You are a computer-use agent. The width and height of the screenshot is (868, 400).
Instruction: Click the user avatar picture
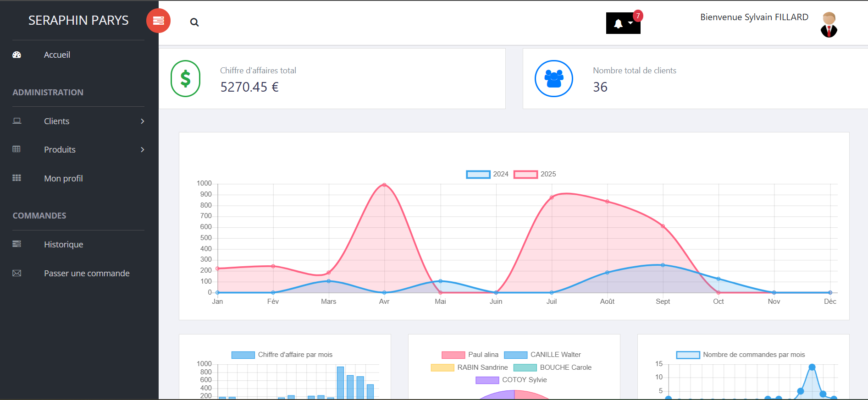pyautogui.click(x=829, y=25)
